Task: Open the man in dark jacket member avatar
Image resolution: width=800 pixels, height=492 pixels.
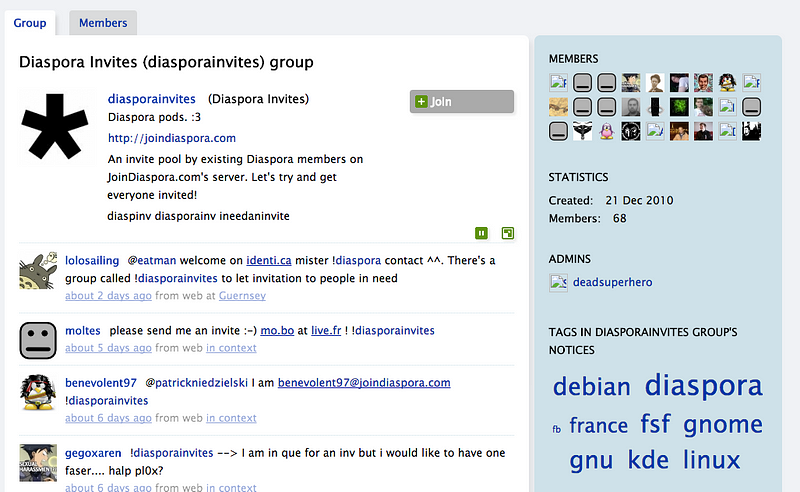Action: tap(703, 131)
